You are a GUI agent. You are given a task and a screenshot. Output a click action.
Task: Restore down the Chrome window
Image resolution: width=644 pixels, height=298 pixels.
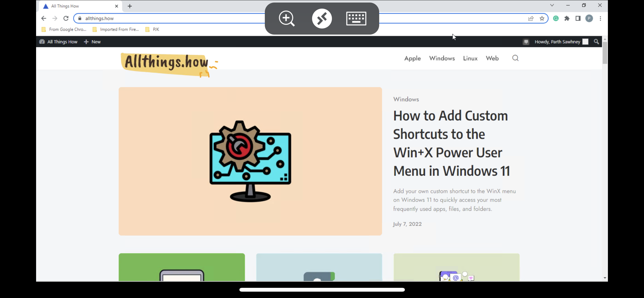click(584, 5)
